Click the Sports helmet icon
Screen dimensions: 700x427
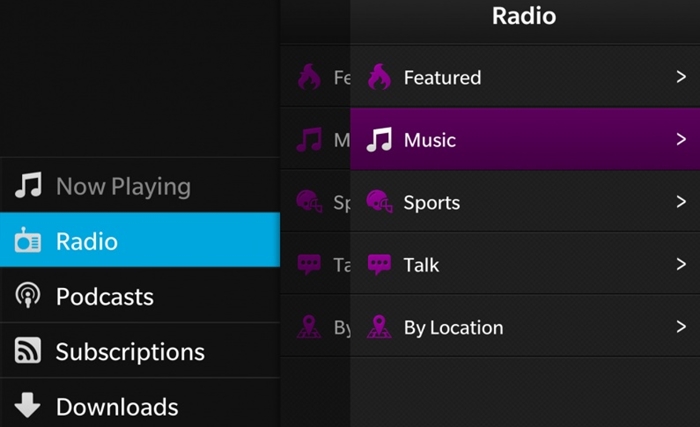(379, 202)
